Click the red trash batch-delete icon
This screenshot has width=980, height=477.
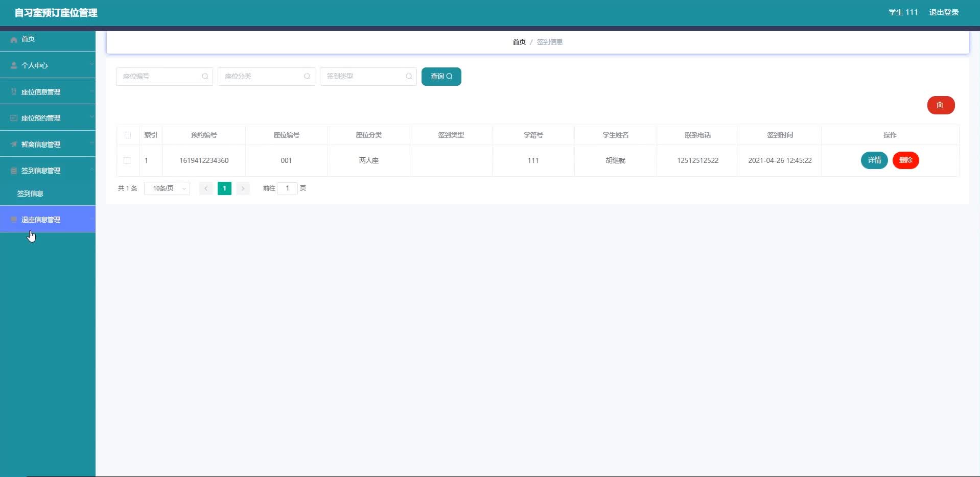[x=940, y=105]
